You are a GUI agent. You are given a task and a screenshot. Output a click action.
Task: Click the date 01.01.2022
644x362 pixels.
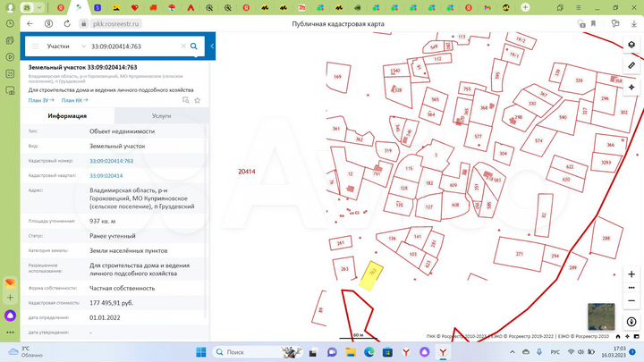click(x=105, y=317)
